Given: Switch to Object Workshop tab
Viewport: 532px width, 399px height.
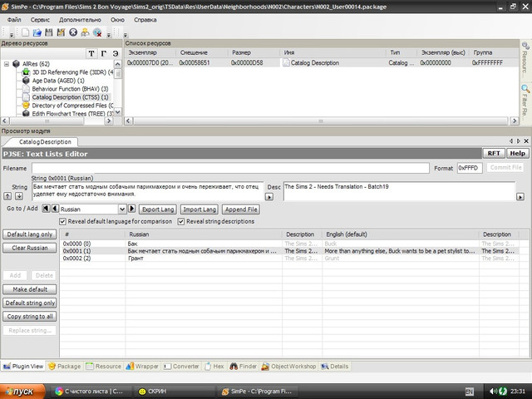Looking at the screenshot, I should [x=288, y=367].
